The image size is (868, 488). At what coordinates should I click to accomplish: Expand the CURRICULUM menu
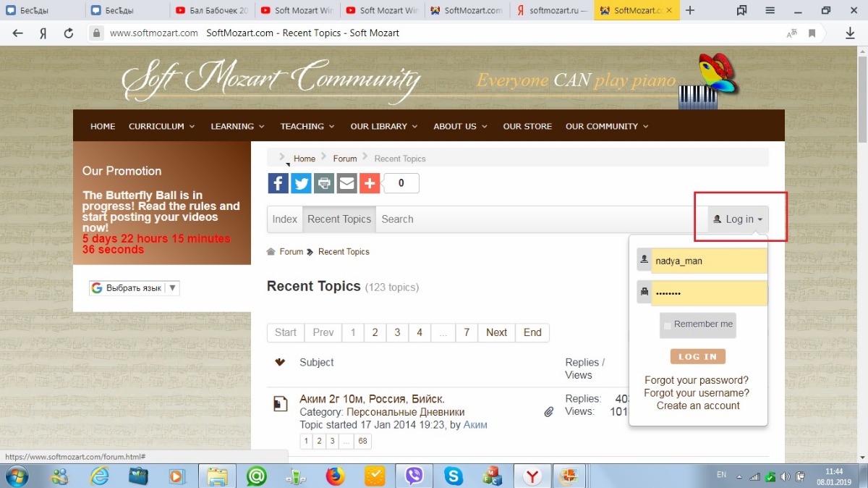point(162,126)
